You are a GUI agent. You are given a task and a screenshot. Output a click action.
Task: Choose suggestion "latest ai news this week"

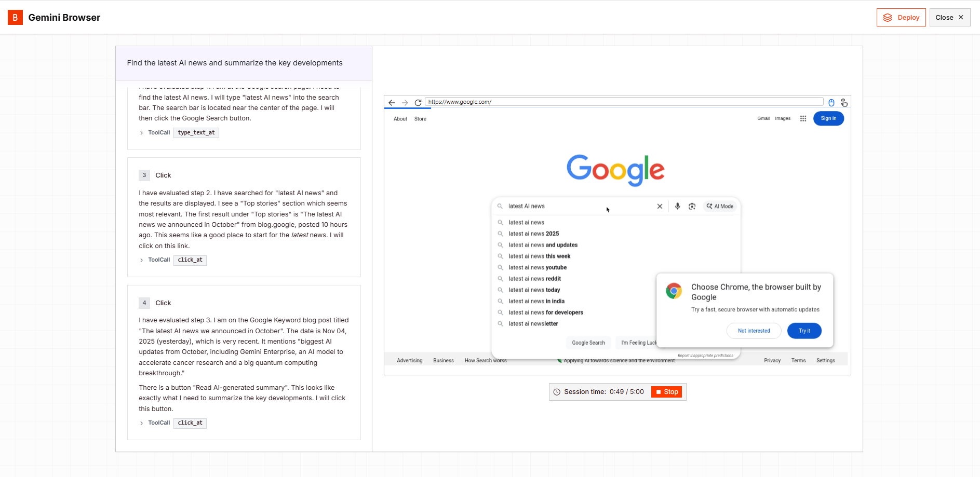click(540, 256)
